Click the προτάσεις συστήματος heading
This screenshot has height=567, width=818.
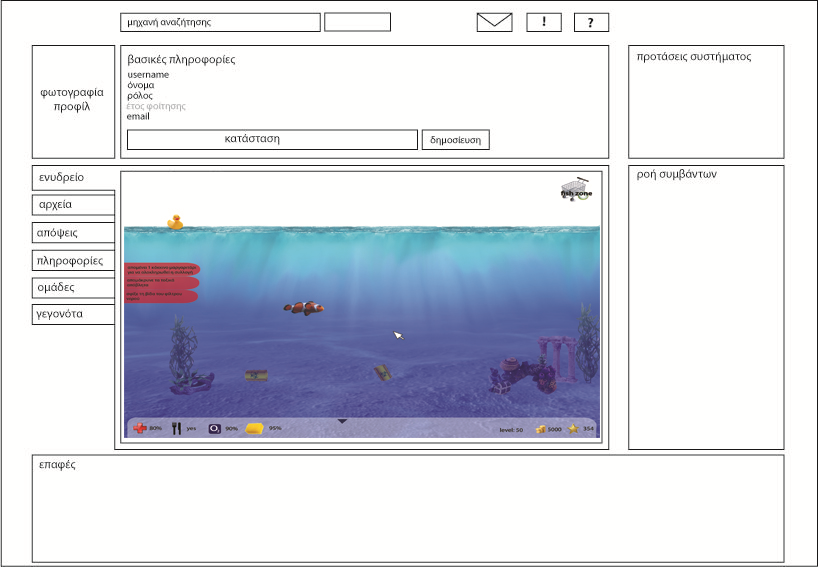pos(693,56)
